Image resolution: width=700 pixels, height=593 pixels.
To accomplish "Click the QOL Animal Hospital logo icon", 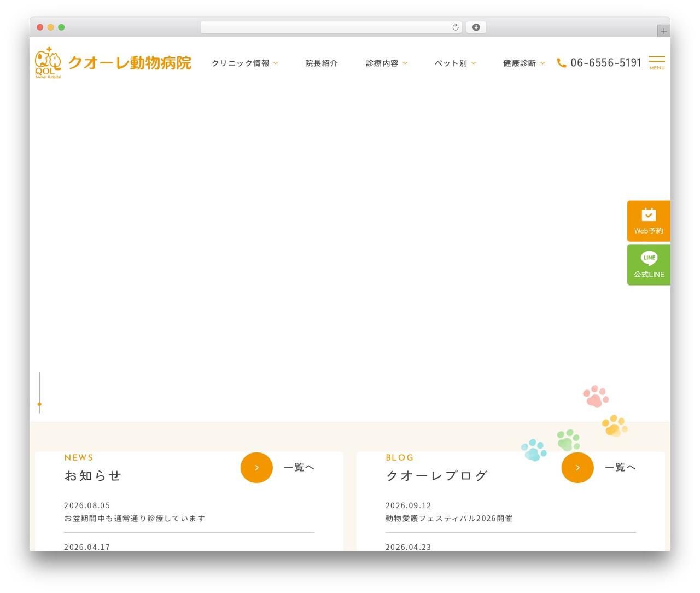I will pyautogui.click(x=48, y=63).
